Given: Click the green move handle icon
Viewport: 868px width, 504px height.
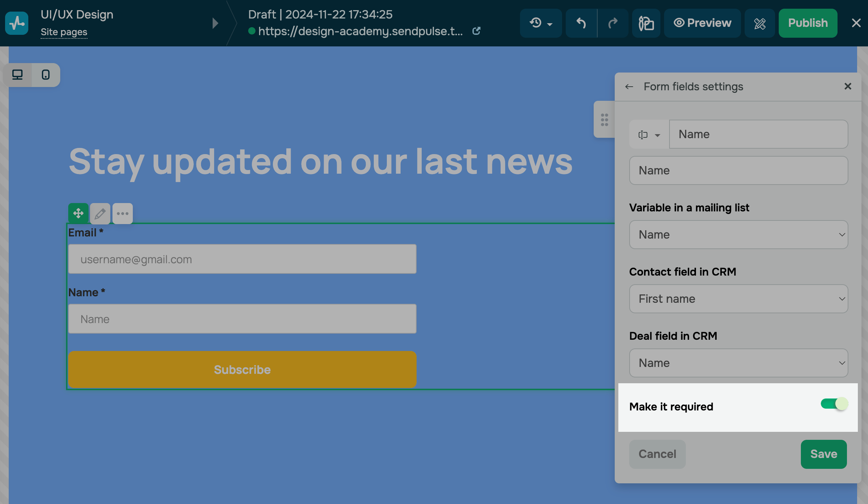Looking at the screenshot, I should [x=78, y=213].
